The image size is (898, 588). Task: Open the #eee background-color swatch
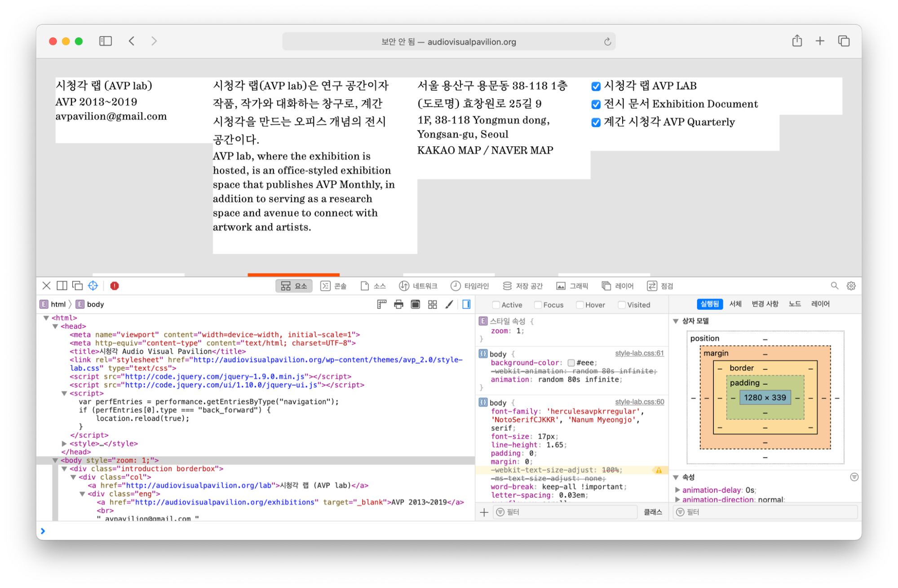coord(571,363)
